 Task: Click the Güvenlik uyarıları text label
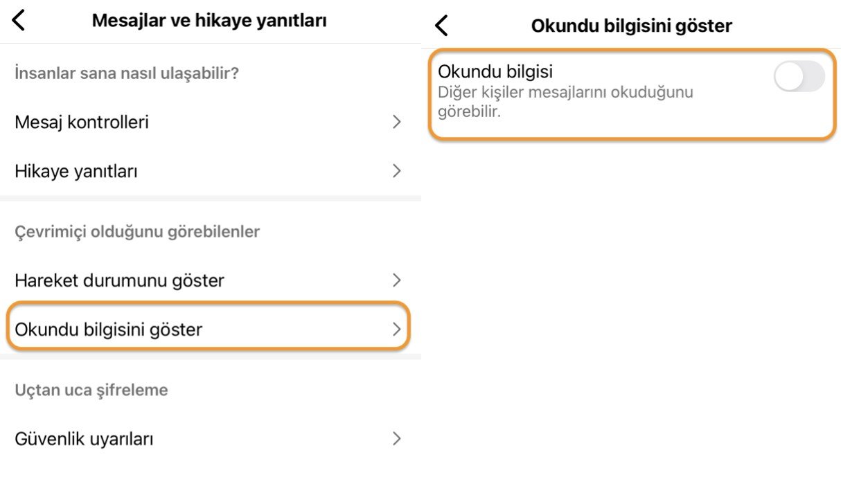pos(85,438)
